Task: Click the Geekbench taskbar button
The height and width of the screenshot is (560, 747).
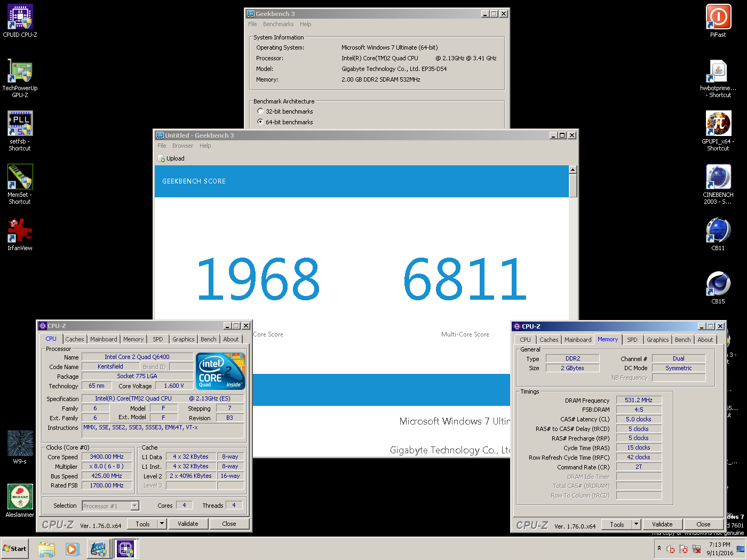Action: click(x=99, y=549)
